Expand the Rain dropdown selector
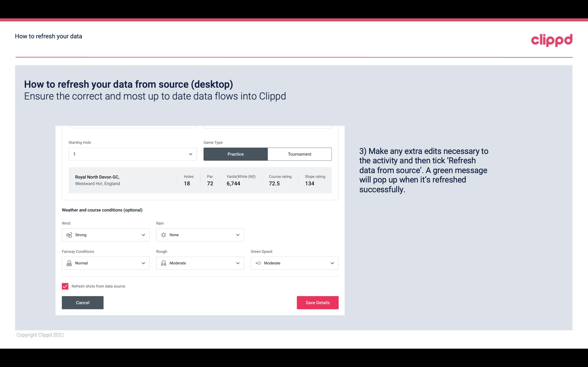The height and width of the screenshot is (367, 588). (x=238, y=235)
